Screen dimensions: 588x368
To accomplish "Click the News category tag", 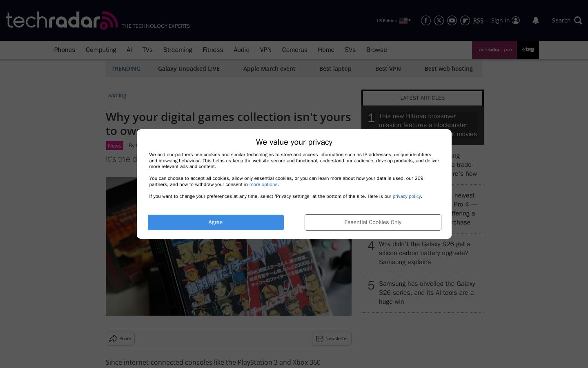I will click(x=114, y=146).
